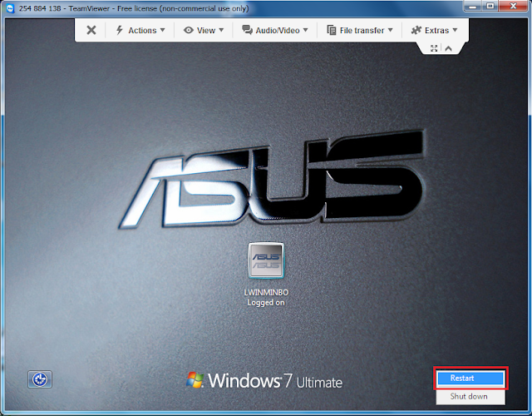Open the Extras menu
Screen dimensions: 532x416
434,30
